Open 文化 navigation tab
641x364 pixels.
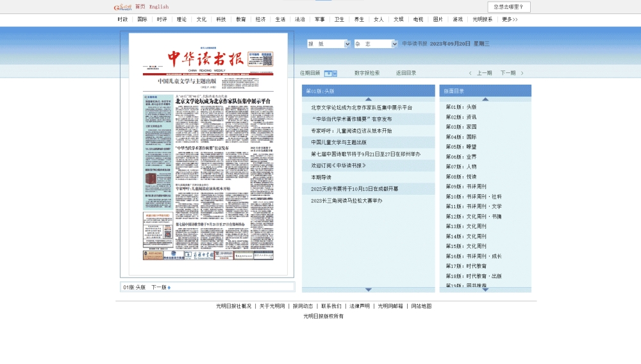[x=201, y=19]
